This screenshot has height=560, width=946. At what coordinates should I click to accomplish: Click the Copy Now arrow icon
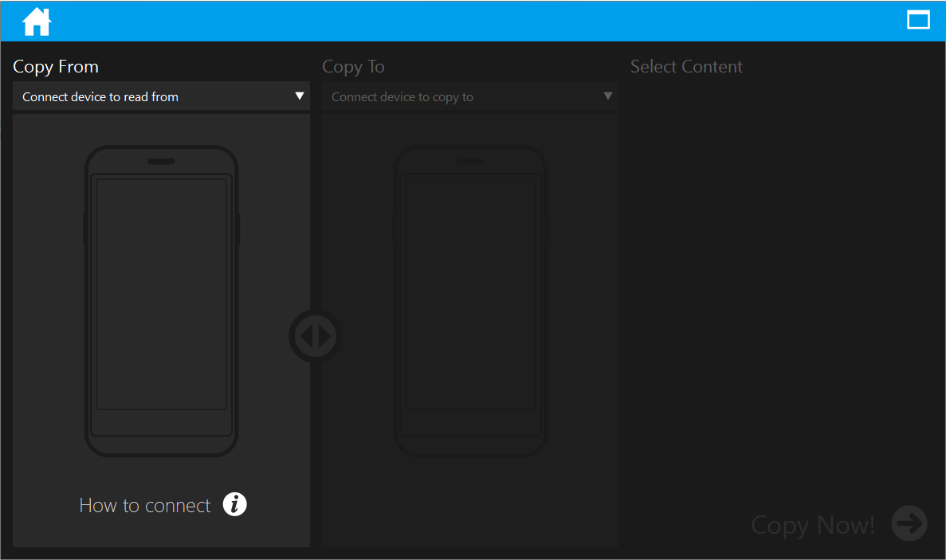909,523
